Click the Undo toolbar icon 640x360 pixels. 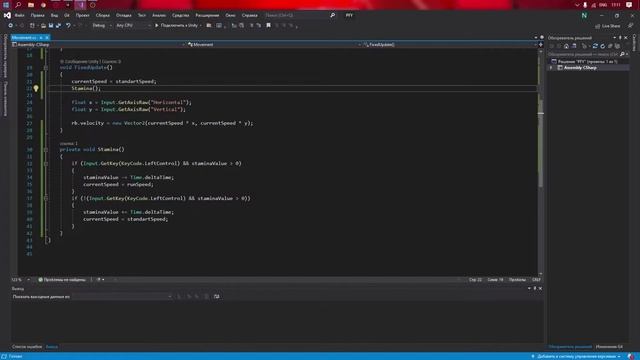(x=68, y=25)
